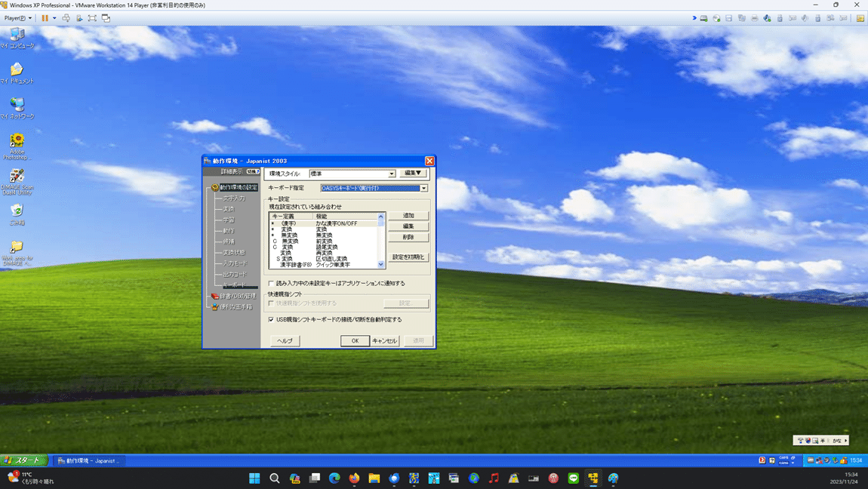
Task: Open the My Documents desktop icon
Action: coord(17,73)
